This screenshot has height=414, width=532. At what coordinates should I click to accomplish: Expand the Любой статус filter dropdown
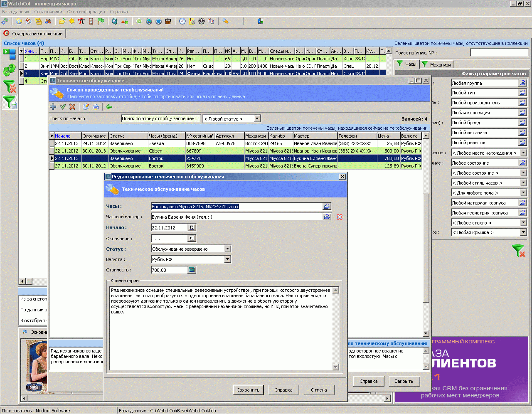point(257,119)
